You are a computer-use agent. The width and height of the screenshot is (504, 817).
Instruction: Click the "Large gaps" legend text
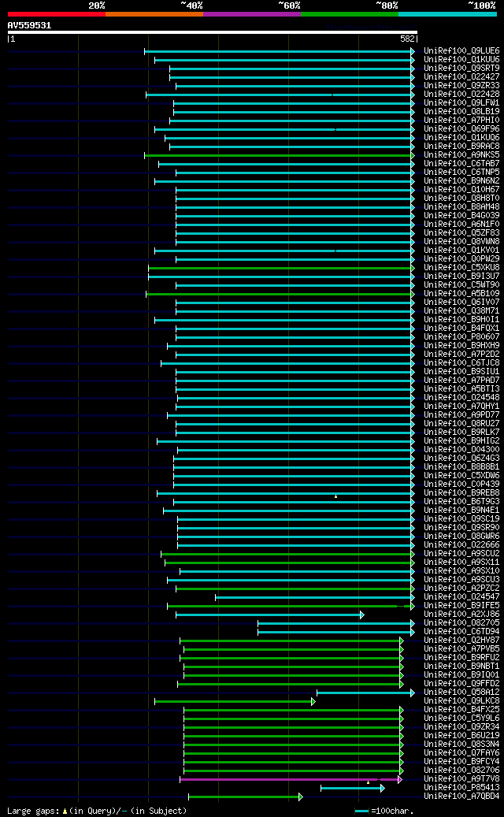33,811
